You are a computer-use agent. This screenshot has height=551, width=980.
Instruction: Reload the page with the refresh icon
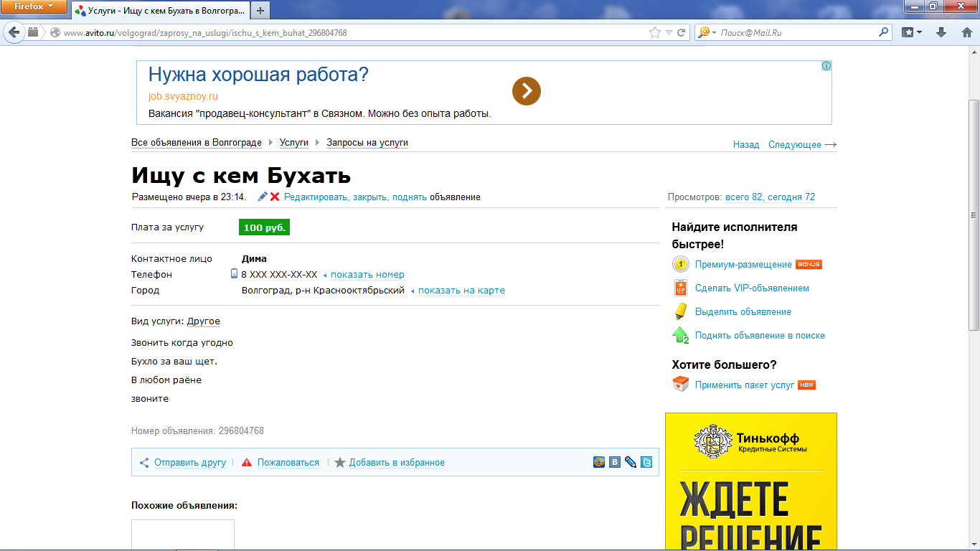coord(681,32)
